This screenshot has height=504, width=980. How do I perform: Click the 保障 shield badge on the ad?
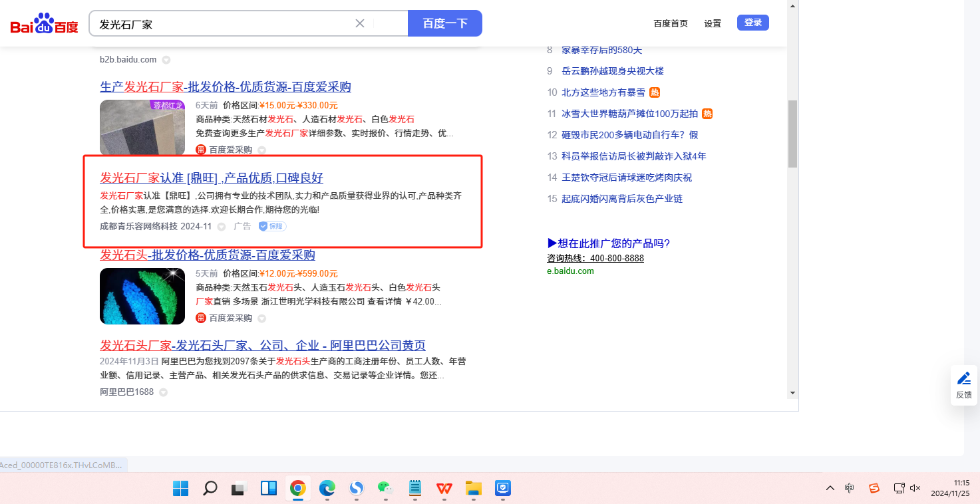(272, 226)
